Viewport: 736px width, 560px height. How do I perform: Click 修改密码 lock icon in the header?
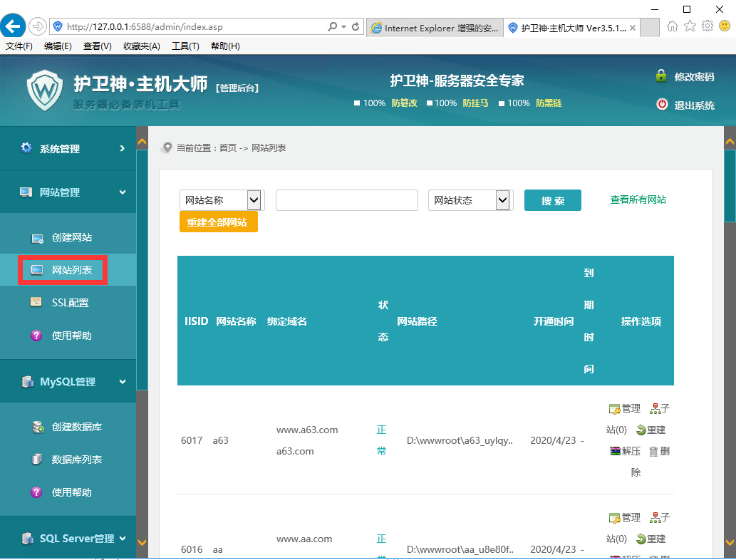coord(662,76)
